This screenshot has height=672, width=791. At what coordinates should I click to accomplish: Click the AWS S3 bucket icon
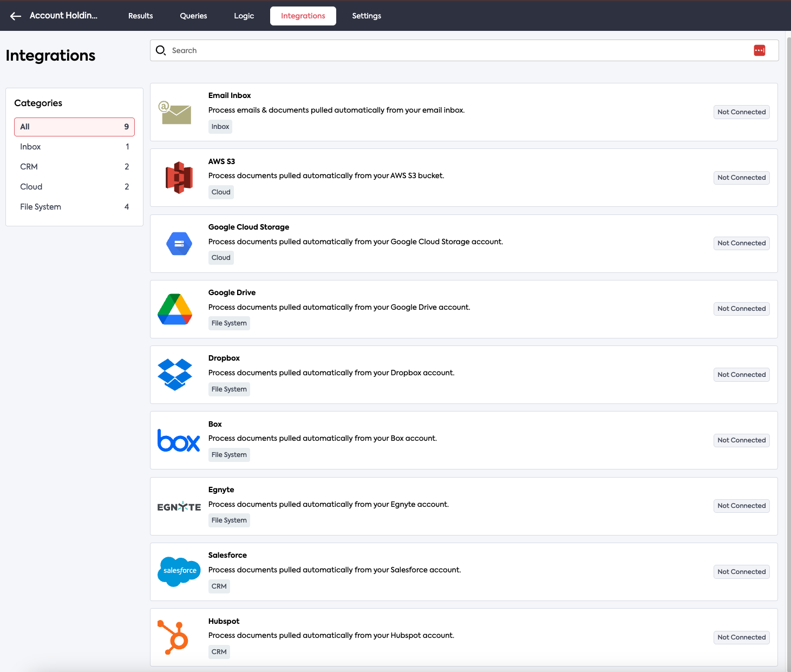(x=179, y=178)
